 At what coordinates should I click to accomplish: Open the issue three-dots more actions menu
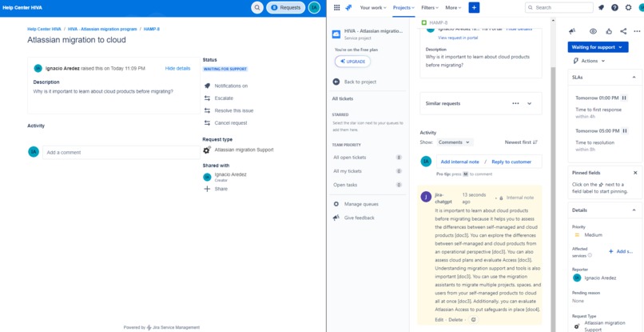pyautogui.click(x=637, y=31)
